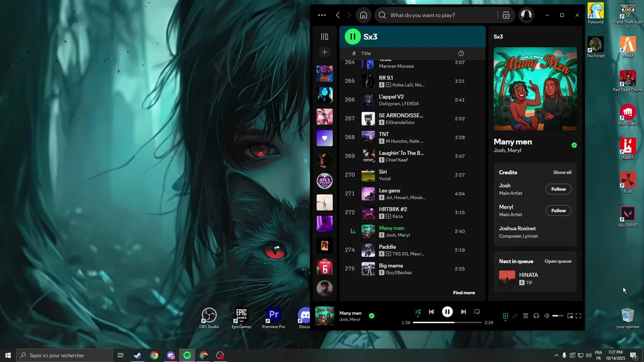Click the Kaza artist link
Viewport: 644px width, 362px height.
[397, 216]
